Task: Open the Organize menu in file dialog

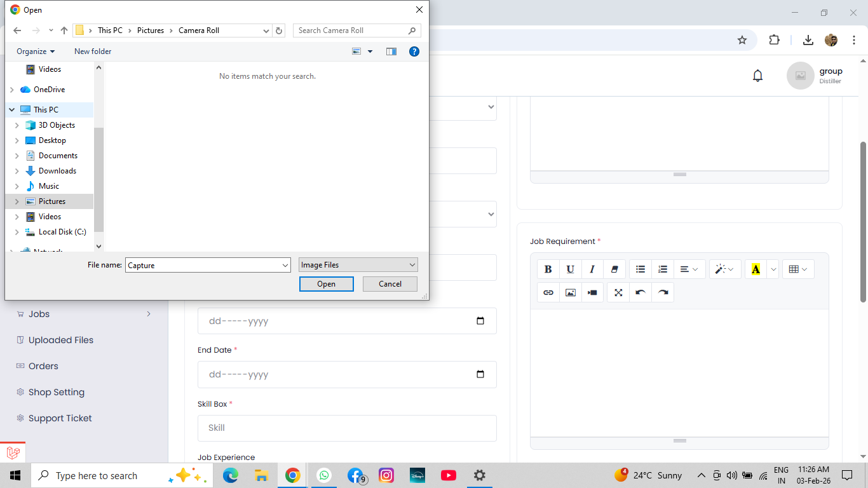Action: tap(36, 51)
